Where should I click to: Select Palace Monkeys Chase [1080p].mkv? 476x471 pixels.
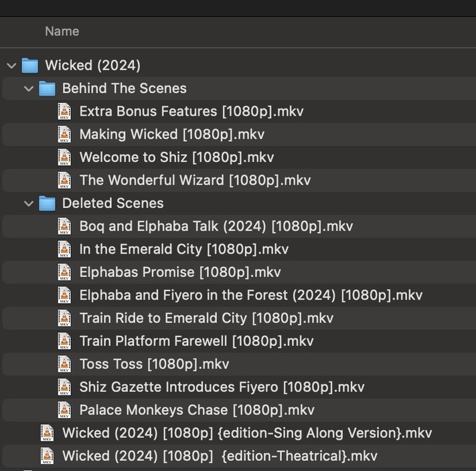(196, 410)
